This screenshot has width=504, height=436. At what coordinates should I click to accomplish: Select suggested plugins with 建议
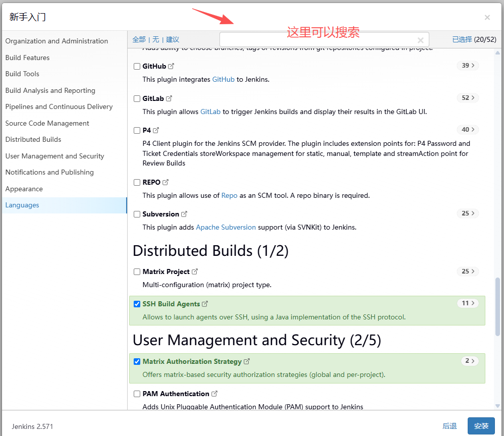tap(172, 39)
